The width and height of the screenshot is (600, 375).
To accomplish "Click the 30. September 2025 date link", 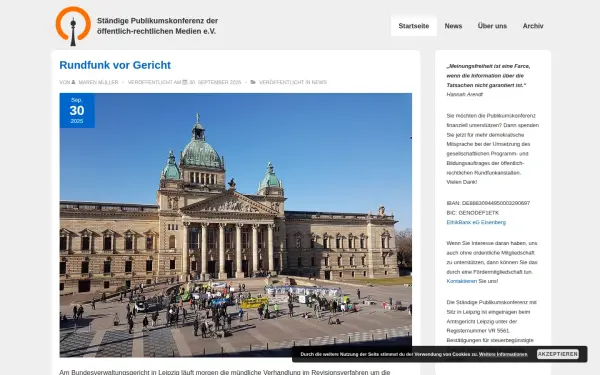I will (215, 82).
